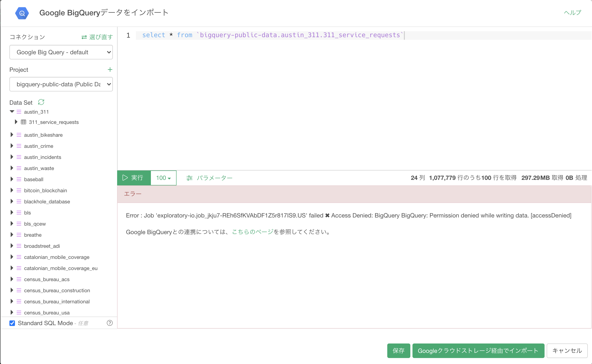Click the キャンセル cancel button

(x=567, y=351)
